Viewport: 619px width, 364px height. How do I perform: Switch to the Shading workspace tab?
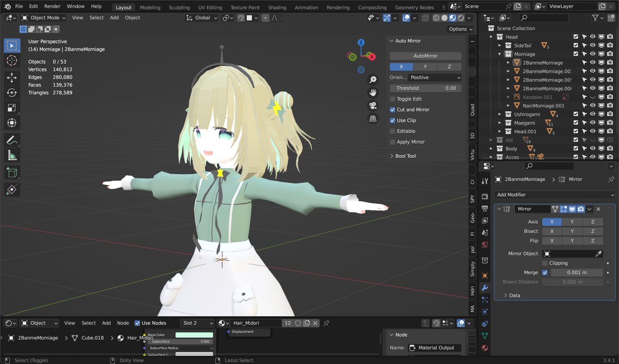point(277,7)
